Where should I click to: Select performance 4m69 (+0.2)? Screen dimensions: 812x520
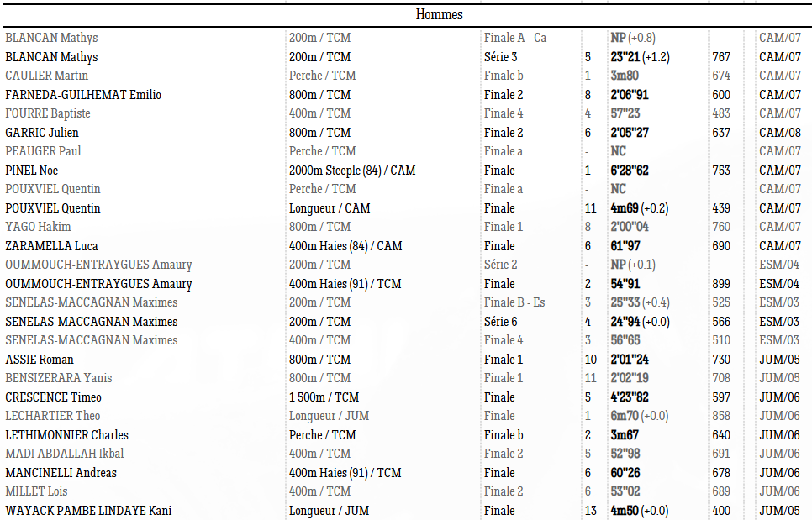tap(640, 208)
